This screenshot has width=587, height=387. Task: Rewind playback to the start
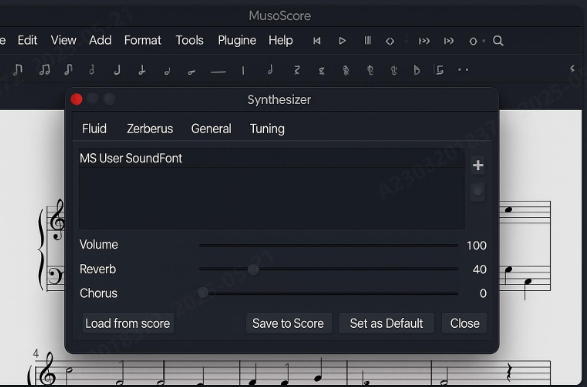tap(317, 41)
